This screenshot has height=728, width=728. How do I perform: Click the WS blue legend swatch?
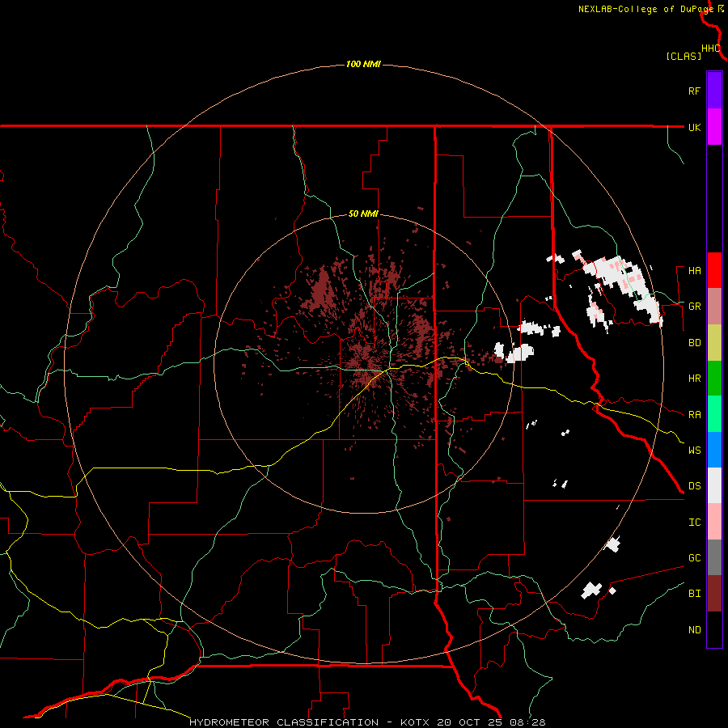(714, 450)
